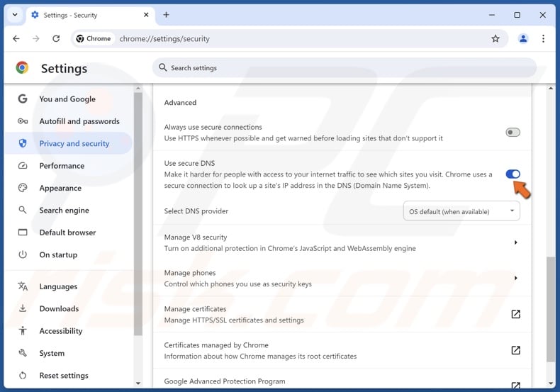Open Certificates managed by Chrome link icon
The image size is (560, 392).
tap(515, 350)
